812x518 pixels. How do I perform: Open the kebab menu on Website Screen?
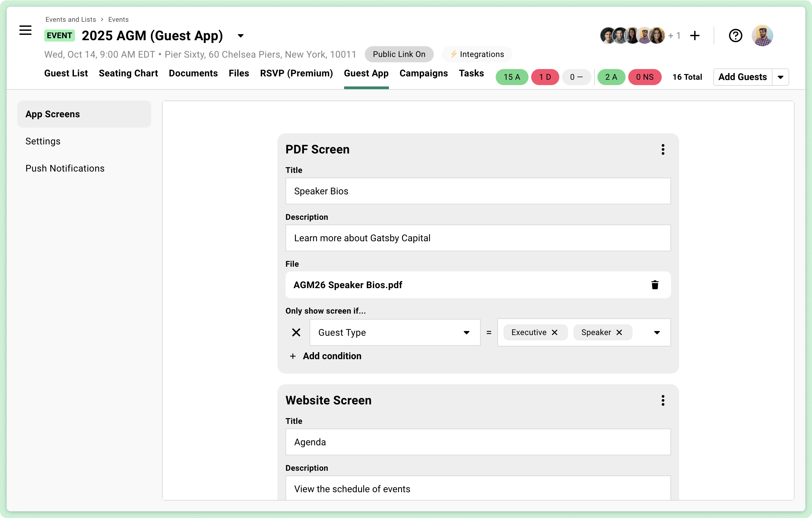click(663, 400)
